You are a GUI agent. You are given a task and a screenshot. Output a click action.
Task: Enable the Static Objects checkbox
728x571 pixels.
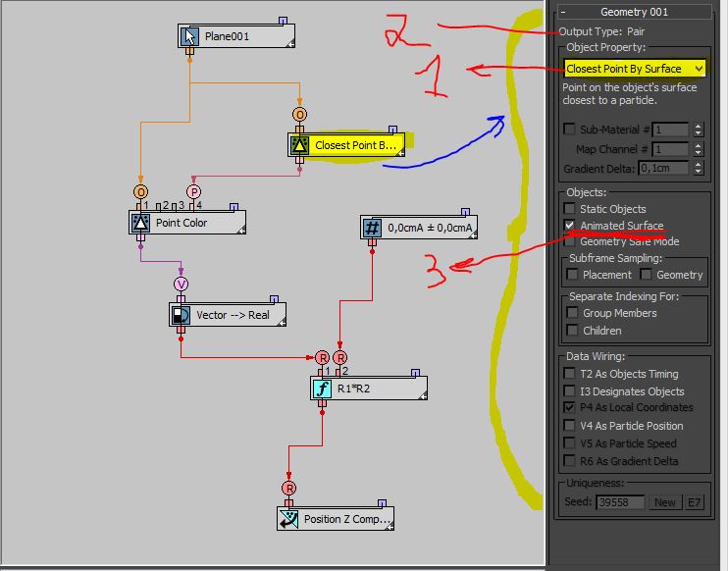click(570, 209)
